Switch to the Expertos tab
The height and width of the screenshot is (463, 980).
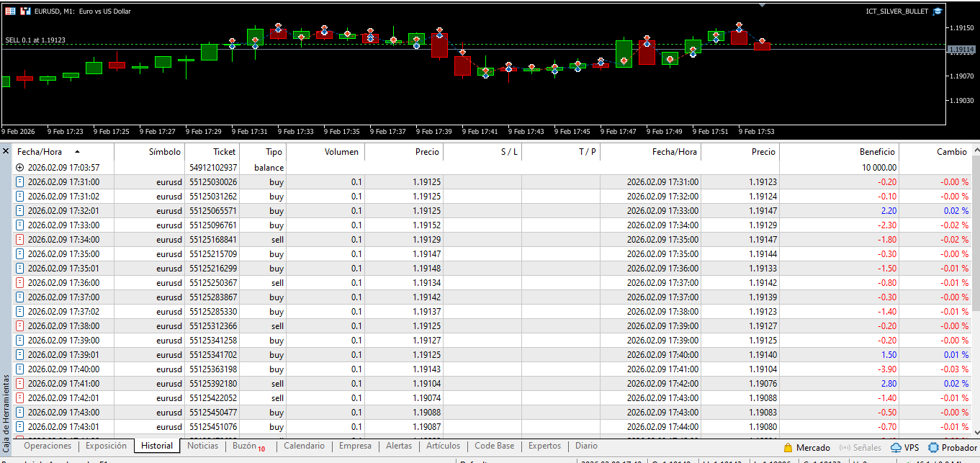point(544,446)
